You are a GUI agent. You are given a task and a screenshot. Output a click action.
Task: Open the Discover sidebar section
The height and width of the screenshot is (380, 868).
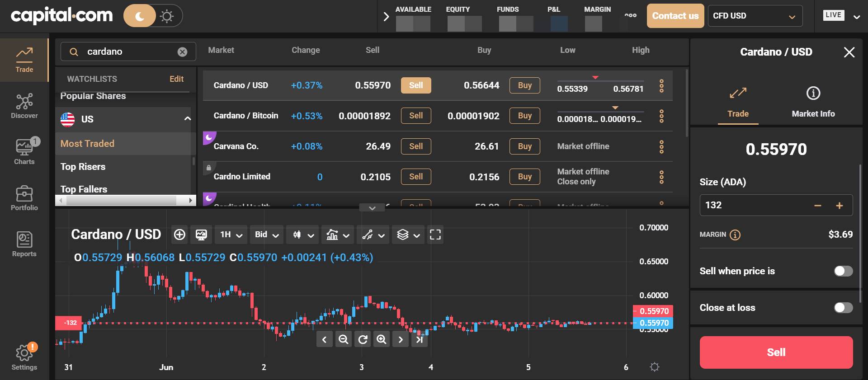[x=24, y=106]
